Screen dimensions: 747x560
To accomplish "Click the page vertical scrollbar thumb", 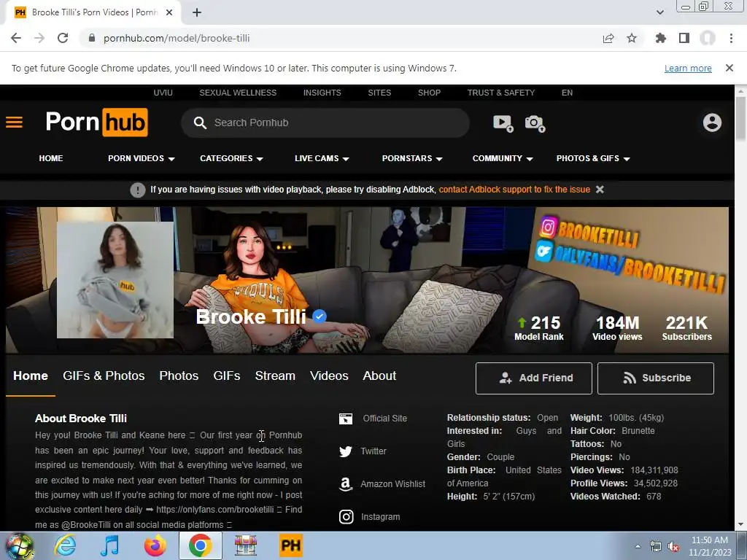I will coord(740,119).
